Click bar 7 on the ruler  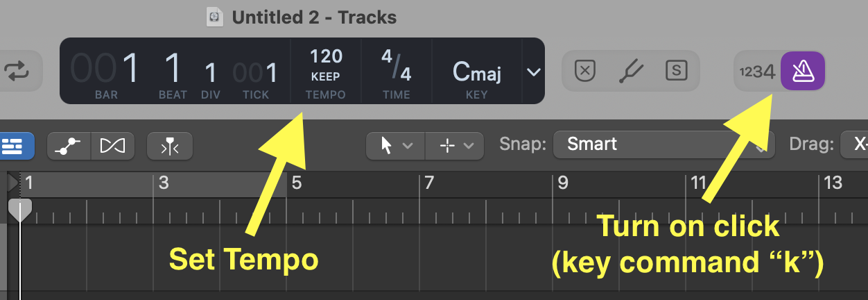coord(428,183)
